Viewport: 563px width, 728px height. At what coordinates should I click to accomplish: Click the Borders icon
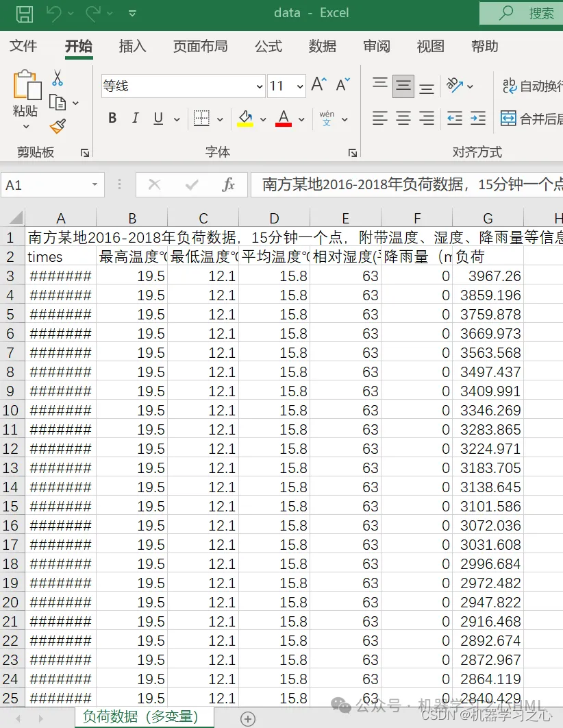pyautogui.click(x=201, y=119)
